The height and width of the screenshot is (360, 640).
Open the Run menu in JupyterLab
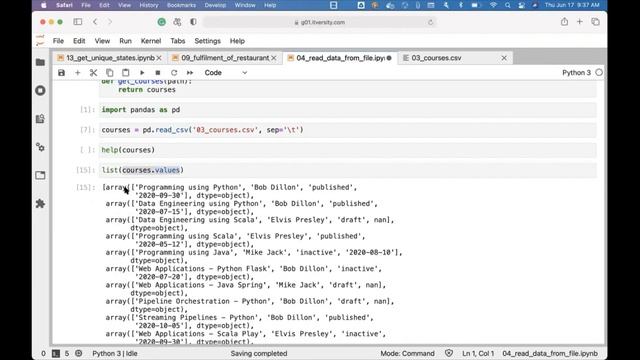(125, 41)
